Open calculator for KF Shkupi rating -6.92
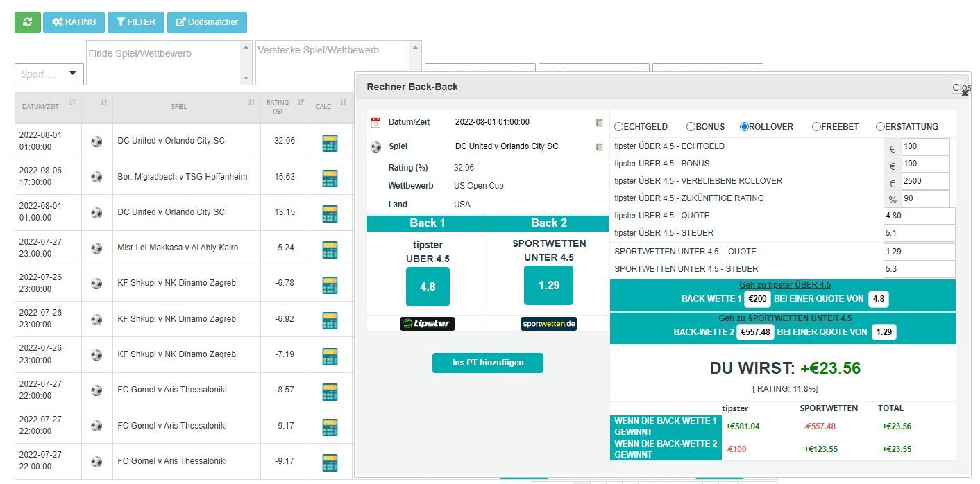The width and height of the screenshot is (980, 484). pyautogui.click(x=330, y=320)
